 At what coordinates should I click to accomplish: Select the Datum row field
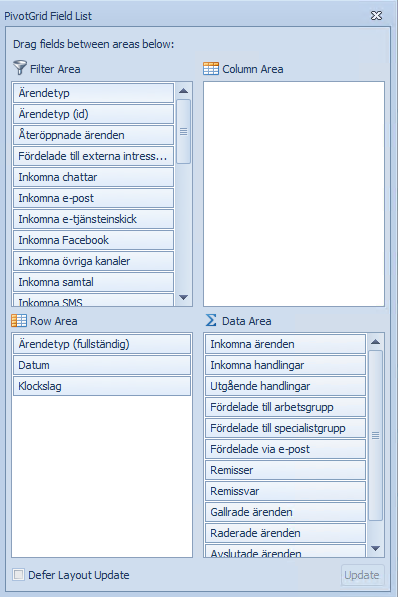pos(102,365)
